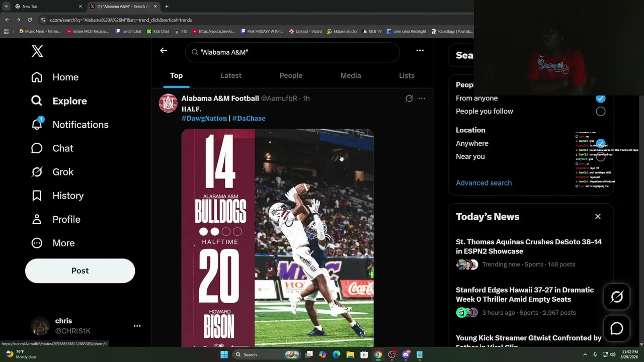Open the Entire MCU Recap bookmark
Image resolution: width=644 pixels, height=362 pixels.
(x=88, y=31)
